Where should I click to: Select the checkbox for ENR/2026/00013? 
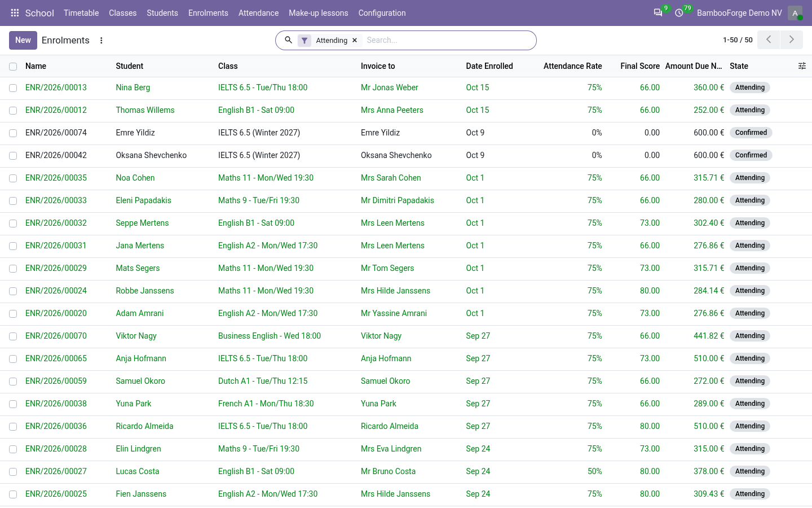(13, 88)
